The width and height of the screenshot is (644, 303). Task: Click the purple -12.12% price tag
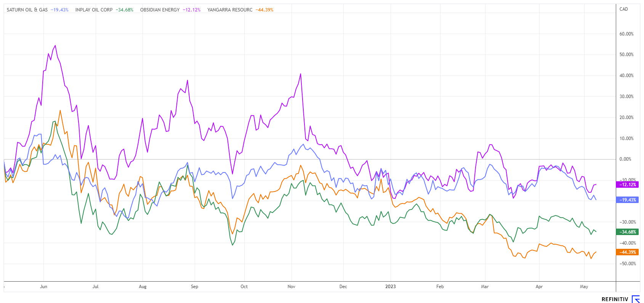[x=628, y=185]
